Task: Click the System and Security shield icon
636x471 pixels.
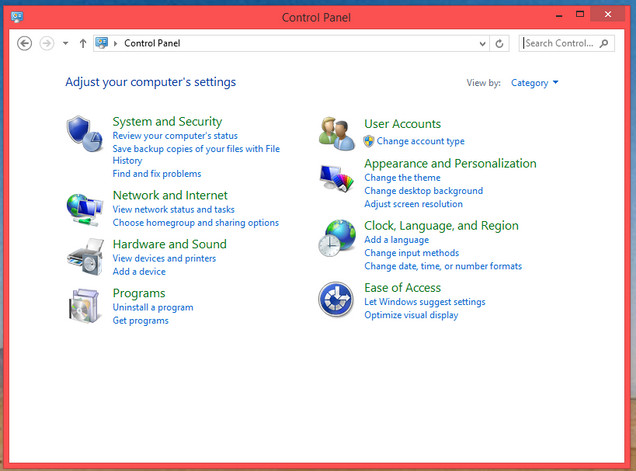Action: (x=84, y=134)
